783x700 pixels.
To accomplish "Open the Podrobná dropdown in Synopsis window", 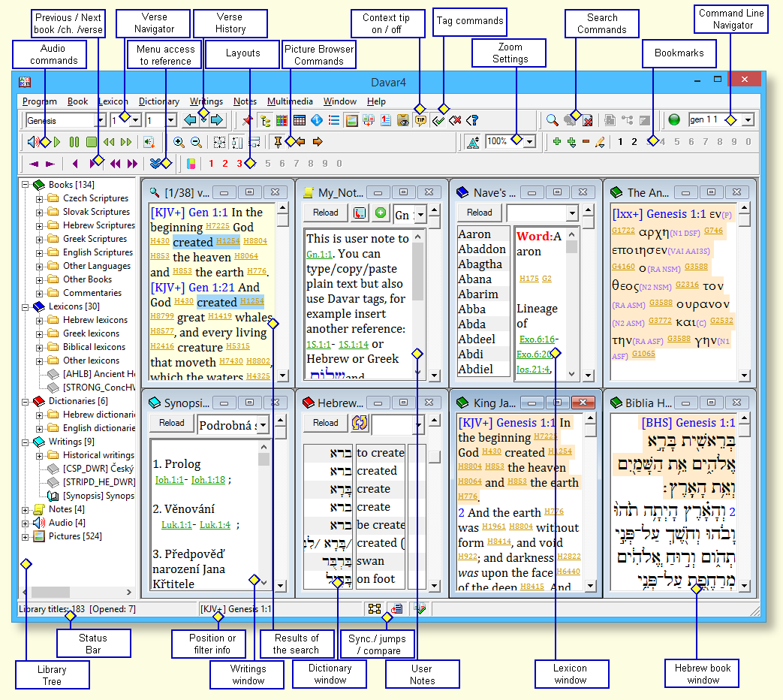I will 264,425.
